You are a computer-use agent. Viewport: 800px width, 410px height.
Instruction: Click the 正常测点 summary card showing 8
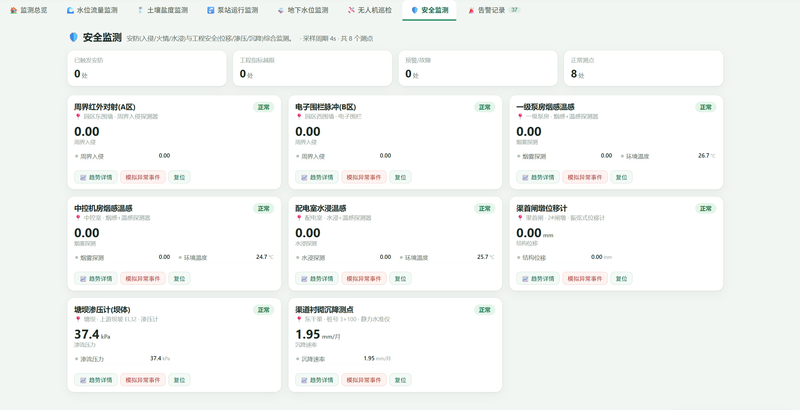tap(643, 68)
